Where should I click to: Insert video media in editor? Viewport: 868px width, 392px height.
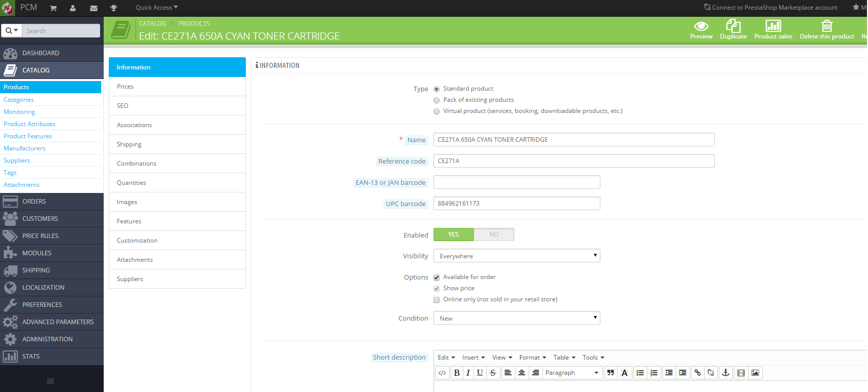[741, 373]
